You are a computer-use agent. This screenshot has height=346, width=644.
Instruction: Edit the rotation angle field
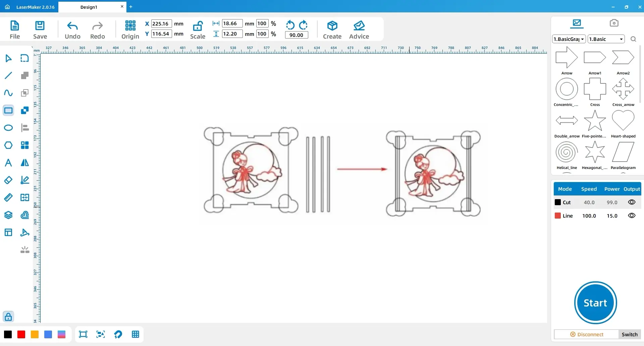297,35
